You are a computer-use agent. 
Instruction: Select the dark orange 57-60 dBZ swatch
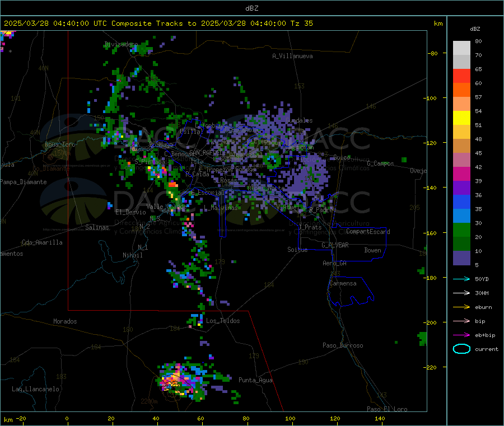pyautogui.click(x=461, y=90)
